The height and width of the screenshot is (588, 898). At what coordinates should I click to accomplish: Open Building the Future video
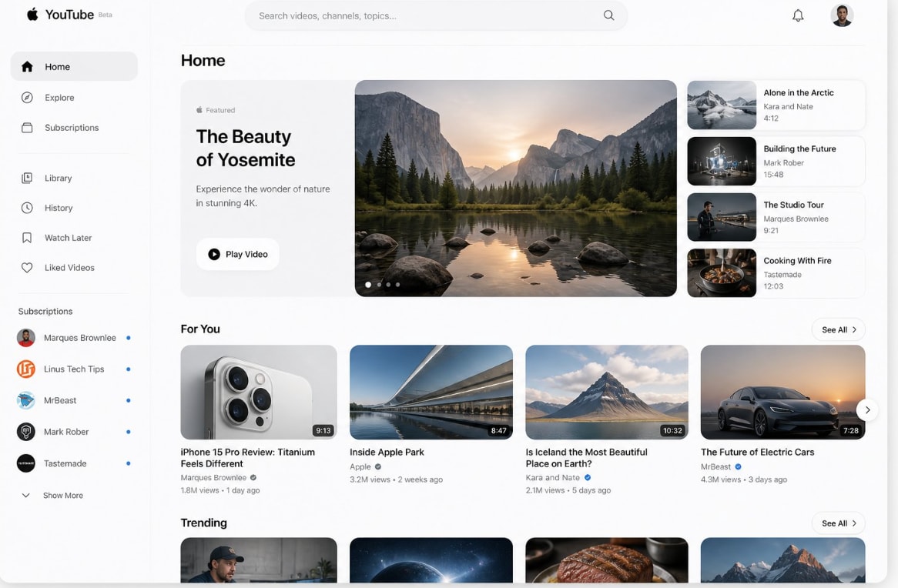[x=776, y=162]
